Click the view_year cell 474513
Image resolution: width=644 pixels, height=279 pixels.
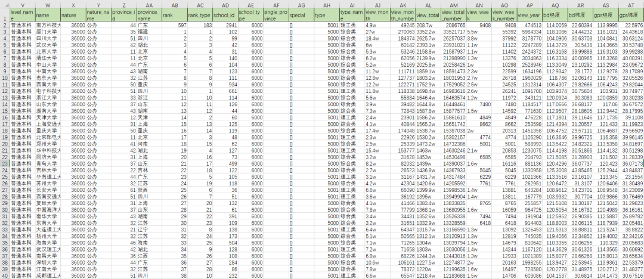click(x=530, y=25)
